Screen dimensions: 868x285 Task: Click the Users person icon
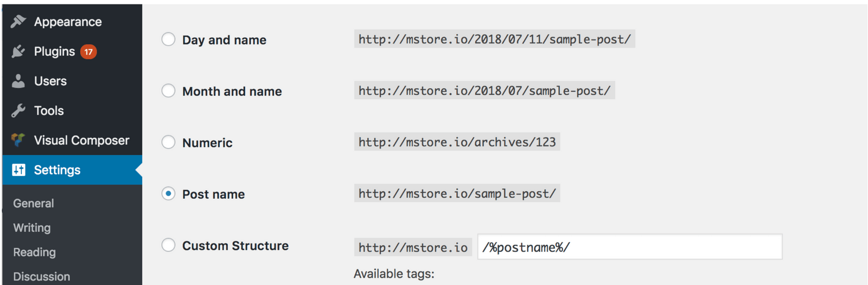(18, 81)
